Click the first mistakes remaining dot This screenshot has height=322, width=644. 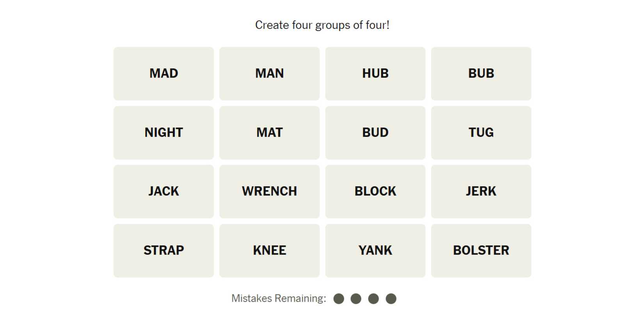(x=339, y=299)
